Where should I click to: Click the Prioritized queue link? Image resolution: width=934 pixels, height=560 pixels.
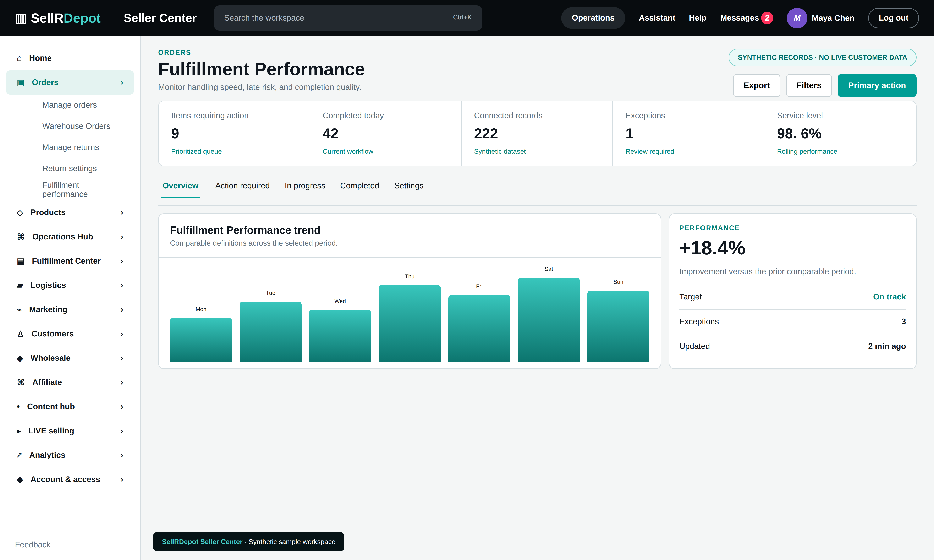196,152
